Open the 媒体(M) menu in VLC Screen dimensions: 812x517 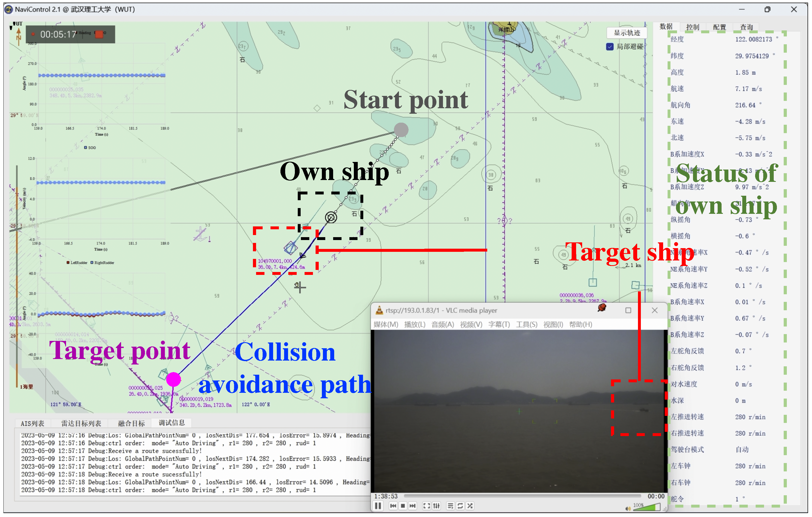pyautogui.click(x=386, y=325)
